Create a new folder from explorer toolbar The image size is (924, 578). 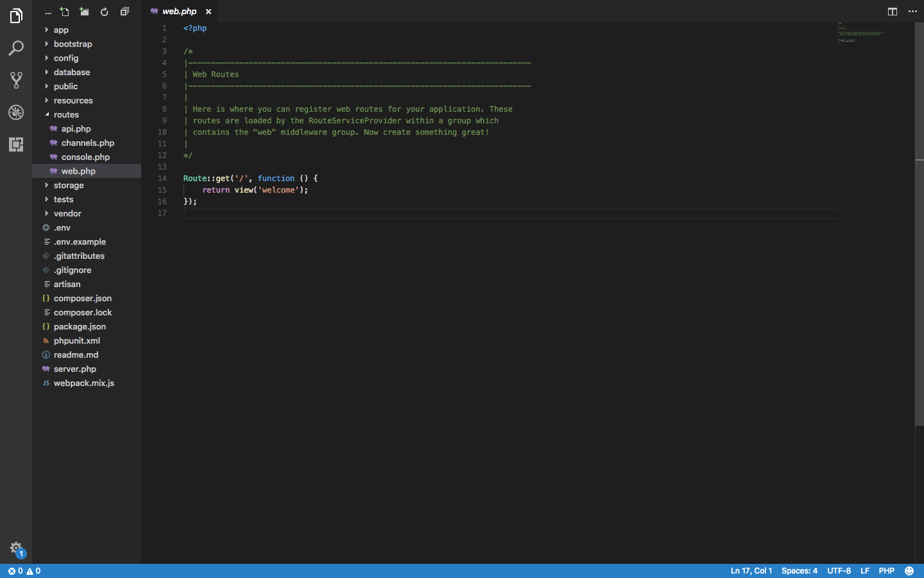[84, 12]
